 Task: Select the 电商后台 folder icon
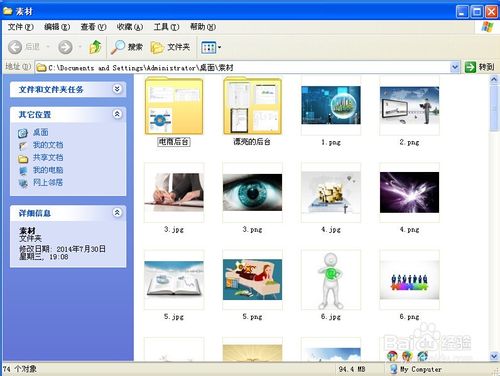pos(174,105)
